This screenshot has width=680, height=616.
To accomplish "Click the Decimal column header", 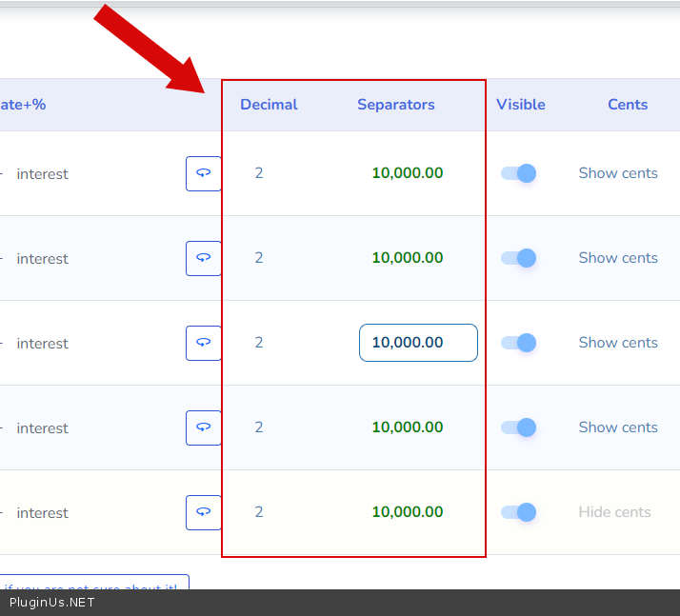I will point(269,105).
